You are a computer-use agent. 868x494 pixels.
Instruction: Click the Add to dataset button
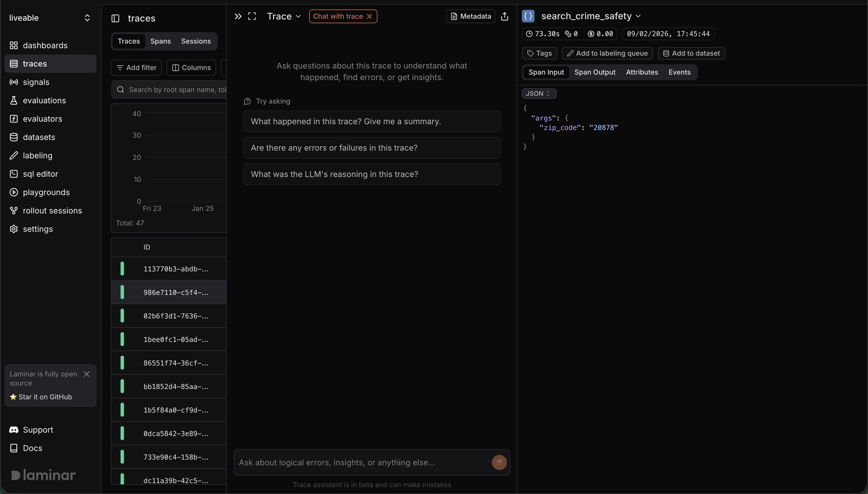[691, 53]
